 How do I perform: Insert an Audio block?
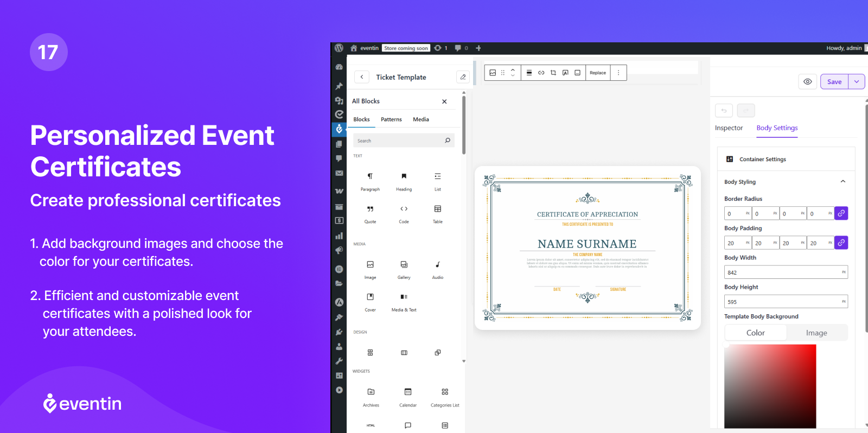[x=438, y=270]
